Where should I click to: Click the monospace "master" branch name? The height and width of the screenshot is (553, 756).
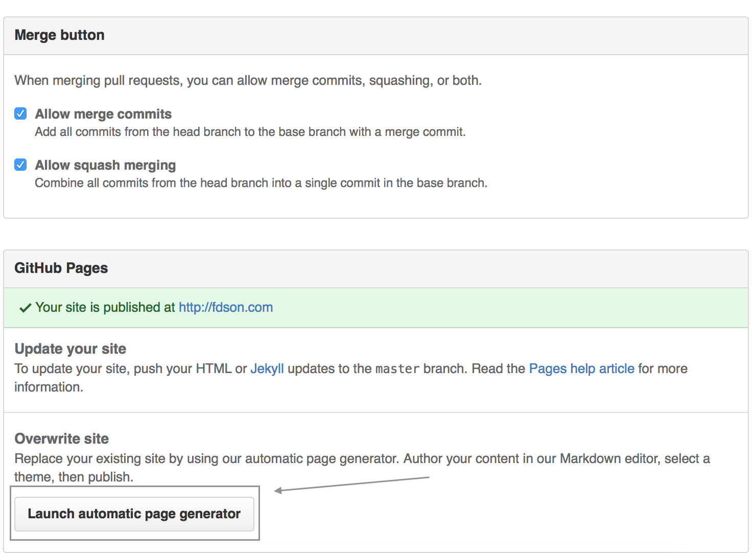[397, 369]
